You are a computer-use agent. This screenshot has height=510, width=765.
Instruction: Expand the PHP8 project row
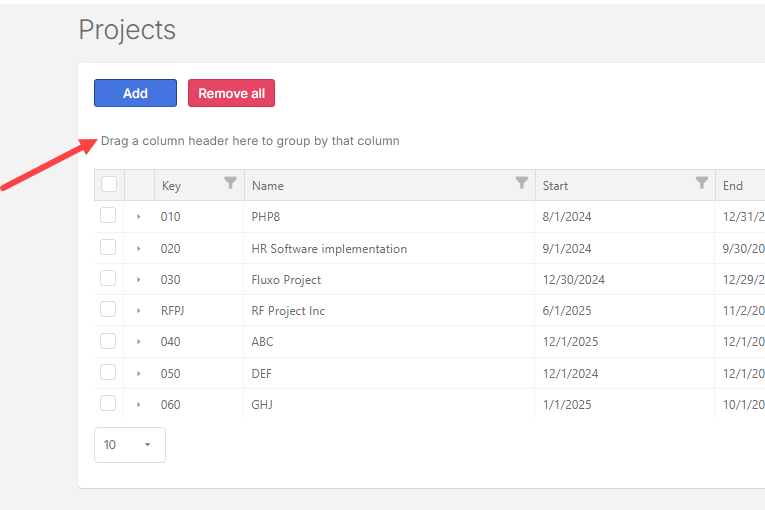139,217
